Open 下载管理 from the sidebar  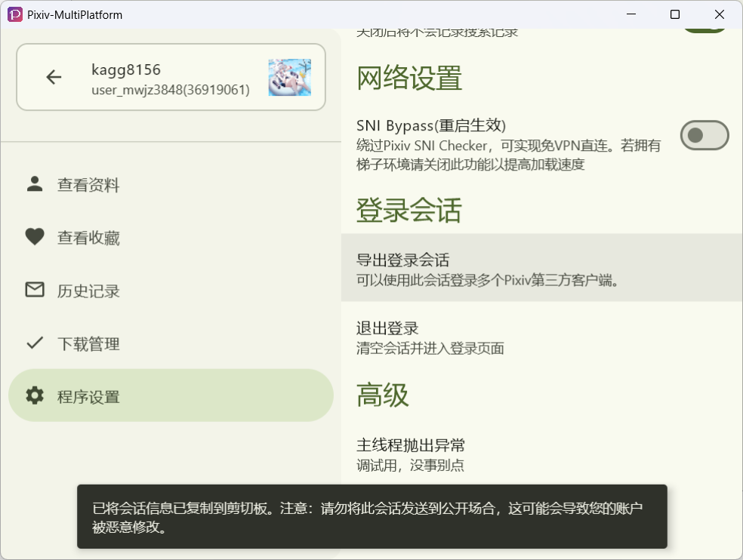point(171,343)
